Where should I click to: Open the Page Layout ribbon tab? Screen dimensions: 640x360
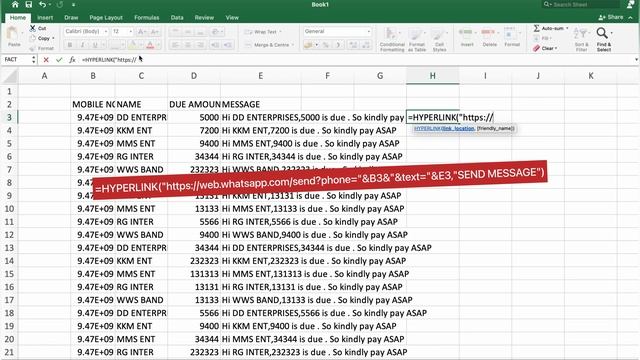[106, 18]
